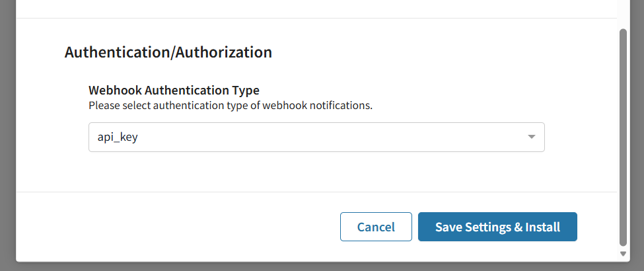This screenshot has width=644, height=271.
Task: Click the dimmed backdrop below the dialog
Action: click(317, 266)
